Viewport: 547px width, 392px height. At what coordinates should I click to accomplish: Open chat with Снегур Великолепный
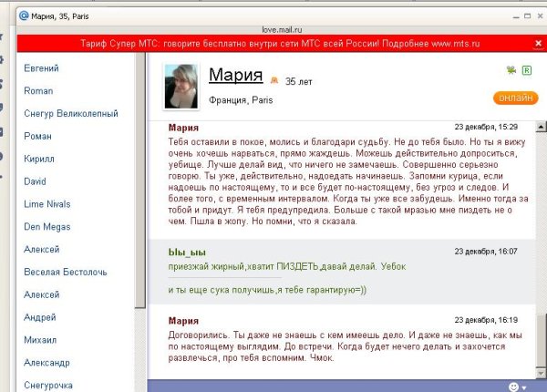point(69,113)
